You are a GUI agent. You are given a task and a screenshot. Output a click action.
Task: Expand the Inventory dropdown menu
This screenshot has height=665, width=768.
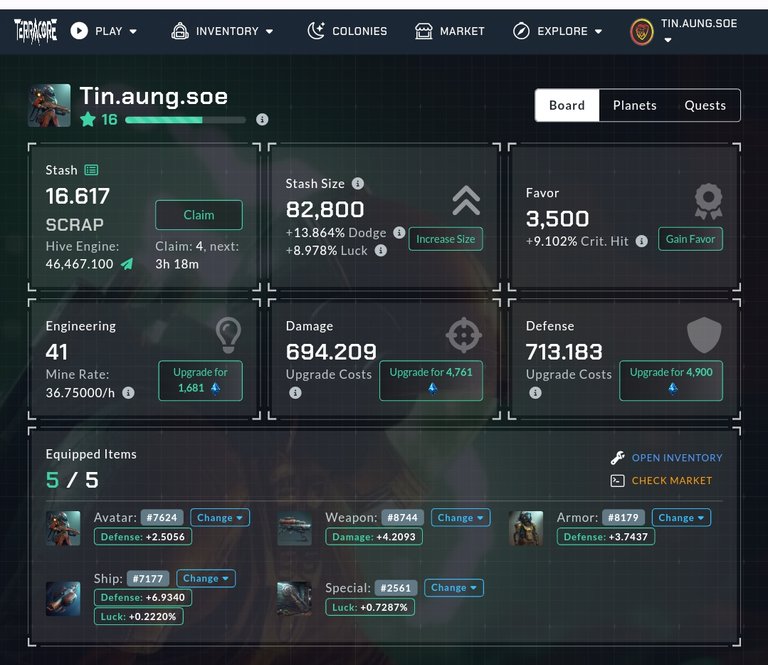pyautogui.click(x=269, y=31)
